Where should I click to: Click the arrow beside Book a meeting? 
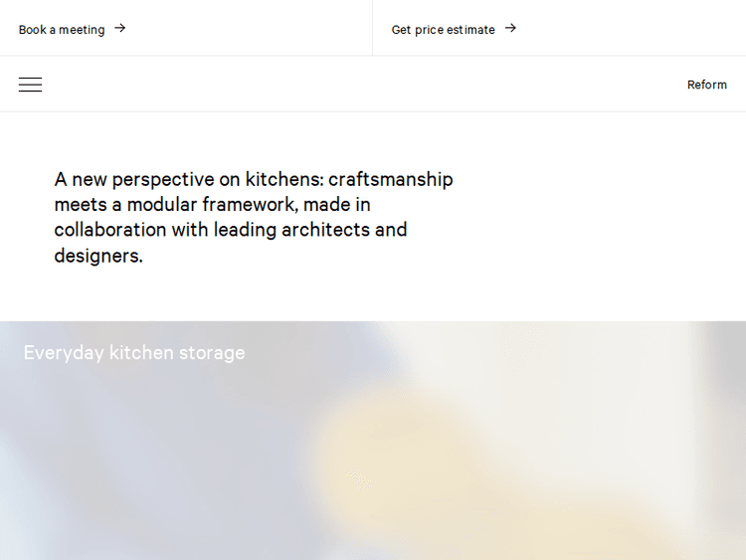click(x=120, y=29)
